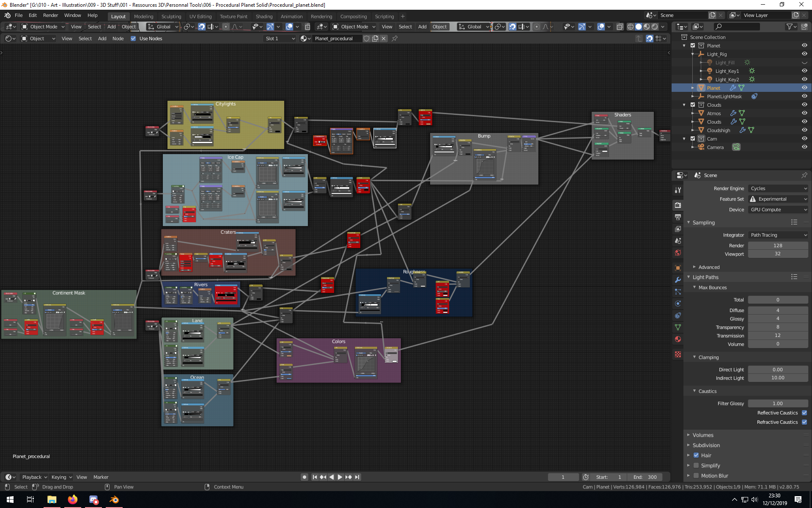Open the Modifiers properties tab (wrench)
Screen dimensions: 812x508
678,280
